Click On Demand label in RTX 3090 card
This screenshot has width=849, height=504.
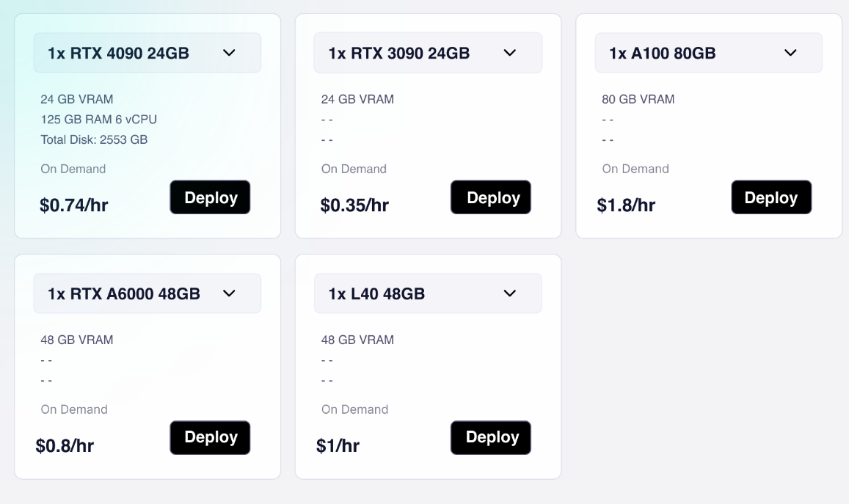(354, 169)
